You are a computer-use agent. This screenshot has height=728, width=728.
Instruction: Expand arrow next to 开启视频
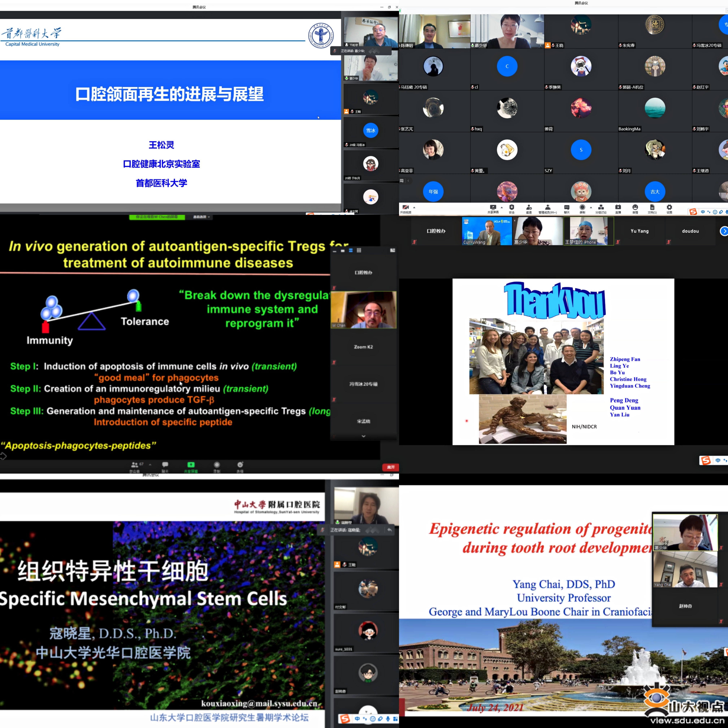414,208
